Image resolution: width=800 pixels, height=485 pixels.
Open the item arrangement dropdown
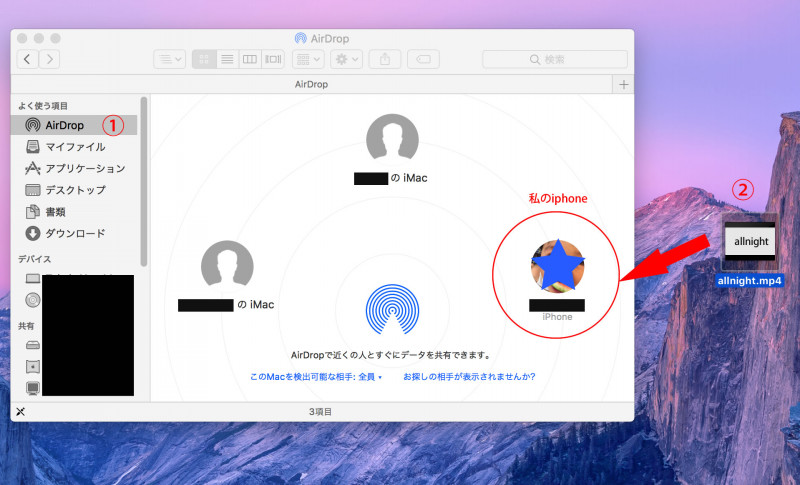tap(308, 59)
